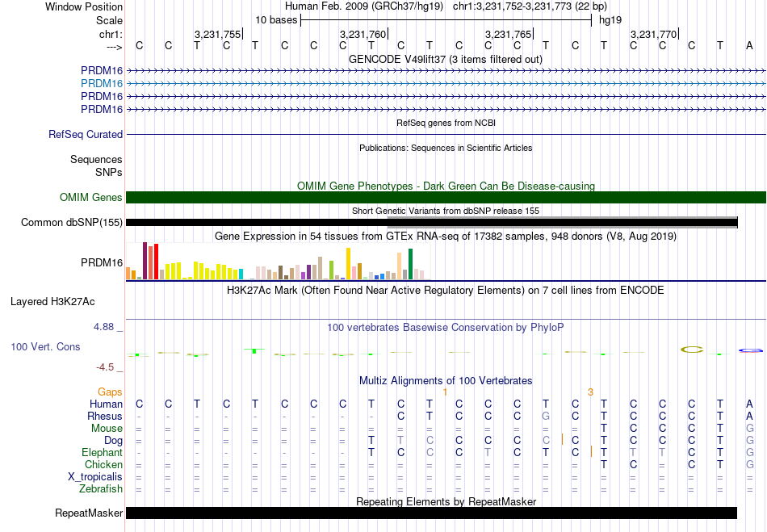Select the Dog alignment row label

click(114, 441)
